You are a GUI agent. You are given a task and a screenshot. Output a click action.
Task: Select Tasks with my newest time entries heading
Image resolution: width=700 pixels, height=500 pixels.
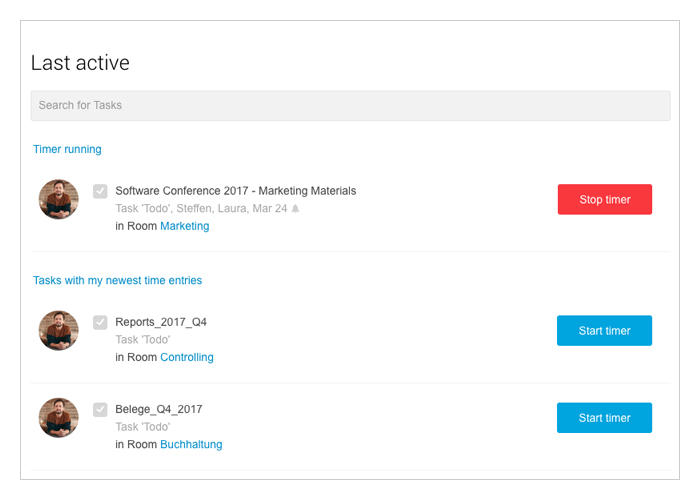[x=117, y=280]
